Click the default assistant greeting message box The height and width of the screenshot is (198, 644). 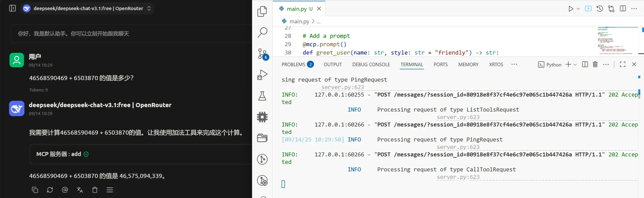point(131,33)
